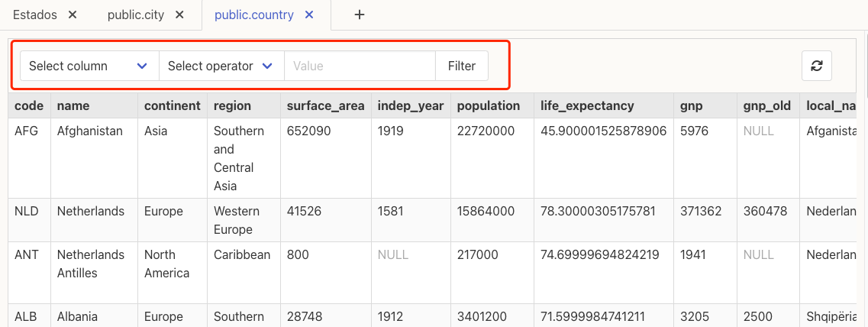Select the ANT code cell

29,273
